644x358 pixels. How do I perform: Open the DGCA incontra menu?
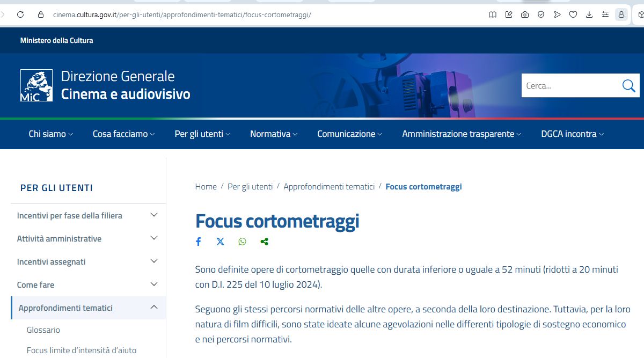[x=573, y=134]
